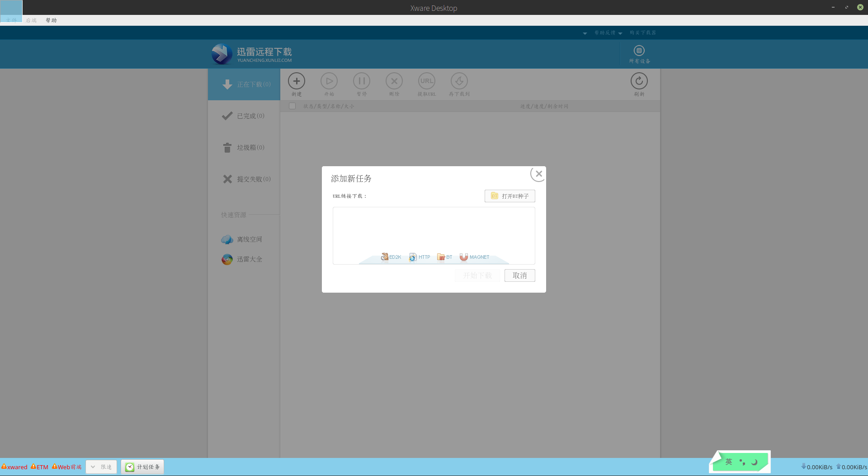This screenshot has width=868, height=476.
Task: Open the 提取URL extractor icon
Action: pos(427,81)
